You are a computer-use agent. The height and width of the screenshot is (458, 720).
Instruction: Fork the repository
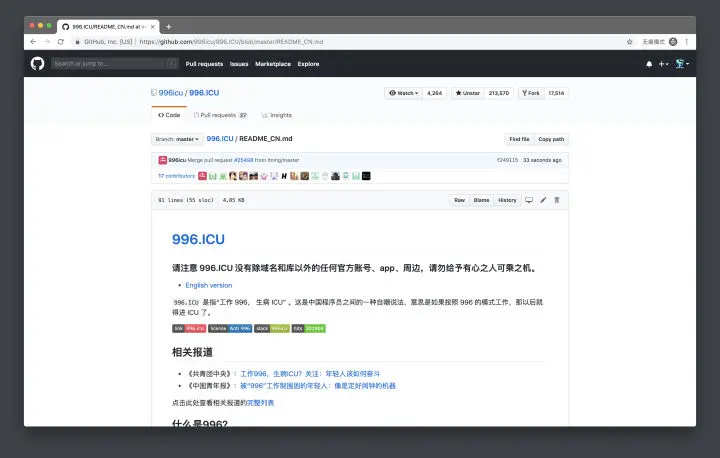click(531, 93)
